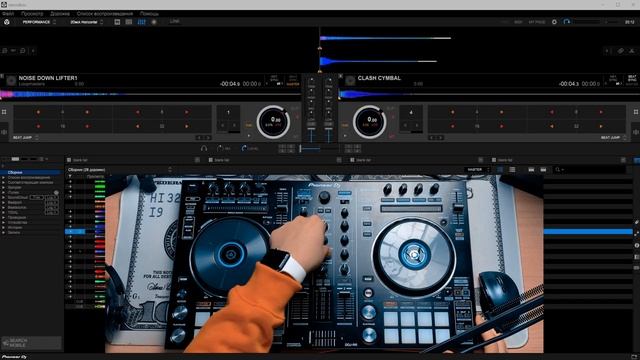The image size is (640, 360).
Task: Switch to the highlighted artwork list view icon
Action: [x=500, y=169]
